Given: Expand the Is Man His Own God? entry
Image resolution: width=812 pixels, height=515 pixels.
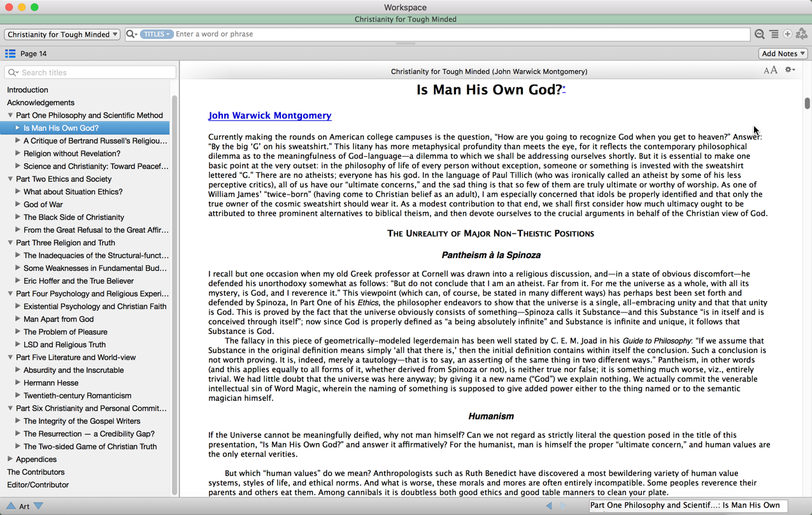Looking at the screenshot, I should coord(18,128).
